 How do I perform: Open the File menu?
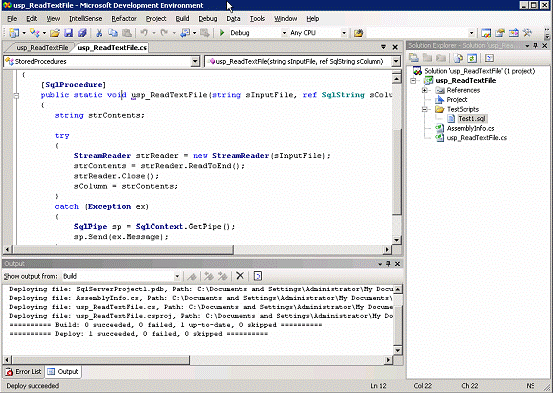(12, 19)
